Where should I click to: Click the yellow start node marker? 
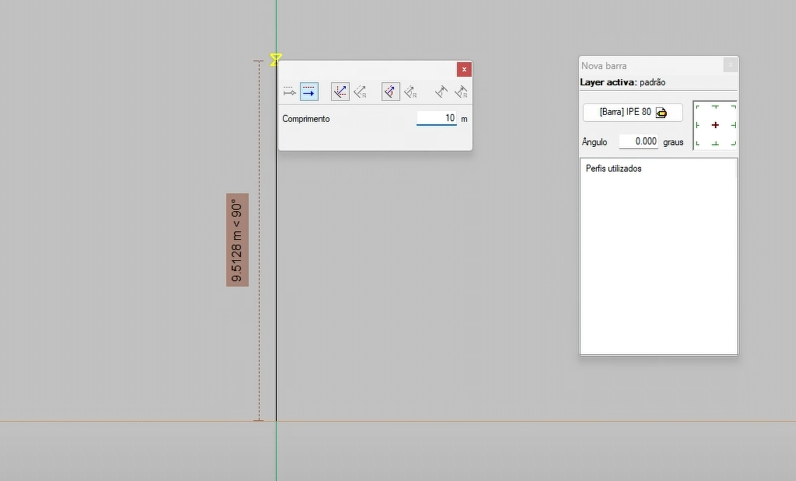(275, 60)
